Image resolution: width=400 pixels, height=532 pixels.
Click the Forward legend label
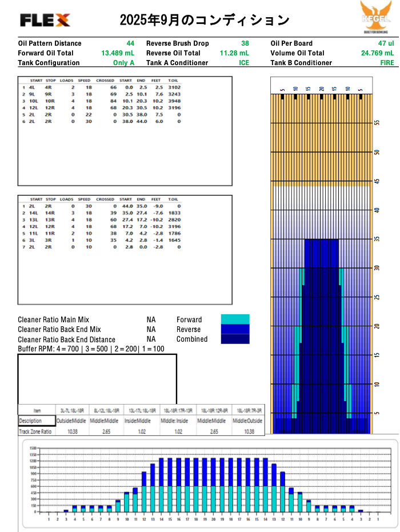189,319
